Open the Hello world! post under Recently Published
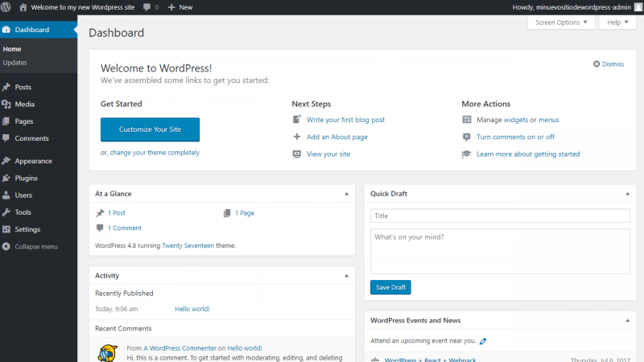The height and width of the screenshot is (362, 644). pos(192,309)
